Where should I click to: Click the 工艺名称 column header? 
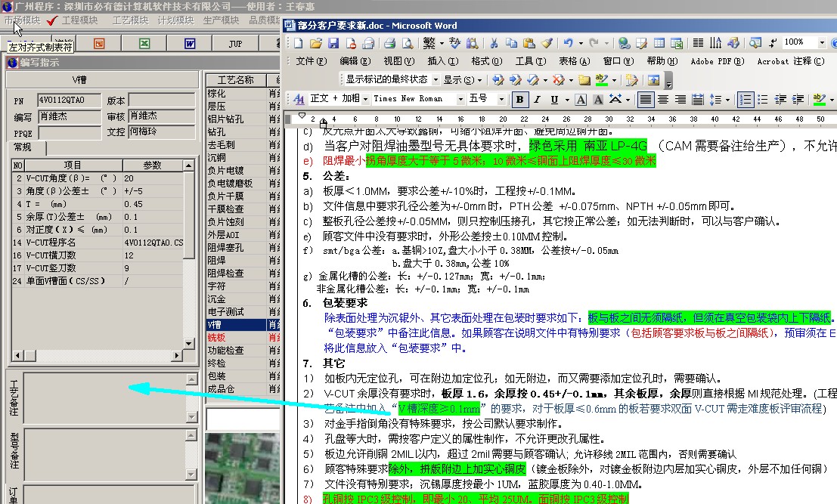click(235, 80)
